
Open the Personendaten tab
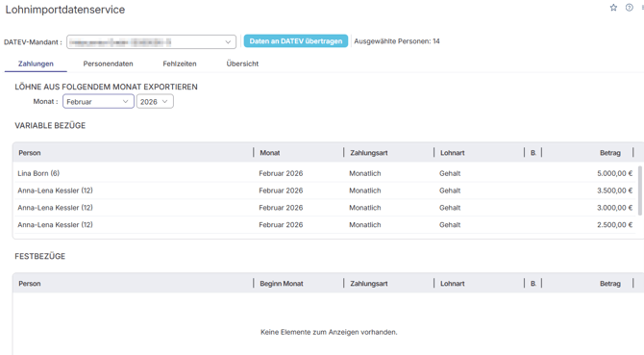(108, 63)
